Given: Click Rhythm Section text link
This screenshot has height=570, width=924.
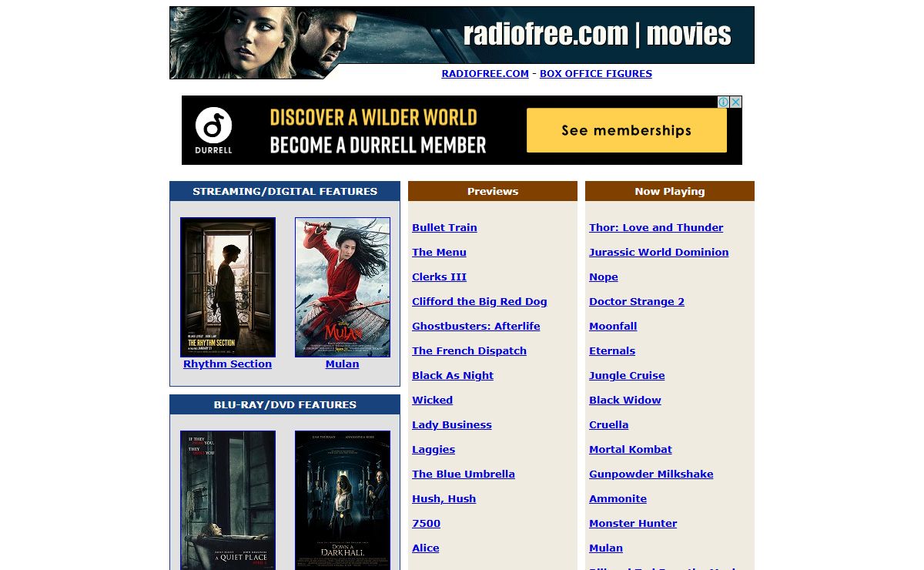Looking at the screenshot, I should coord(228,364).
